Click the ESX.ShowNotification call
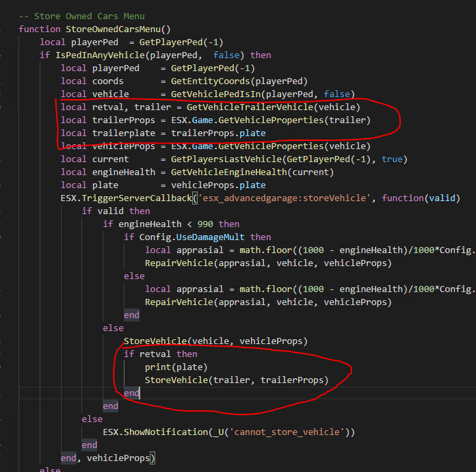Screen dimensions: 476x472 (x=228, y=432)
